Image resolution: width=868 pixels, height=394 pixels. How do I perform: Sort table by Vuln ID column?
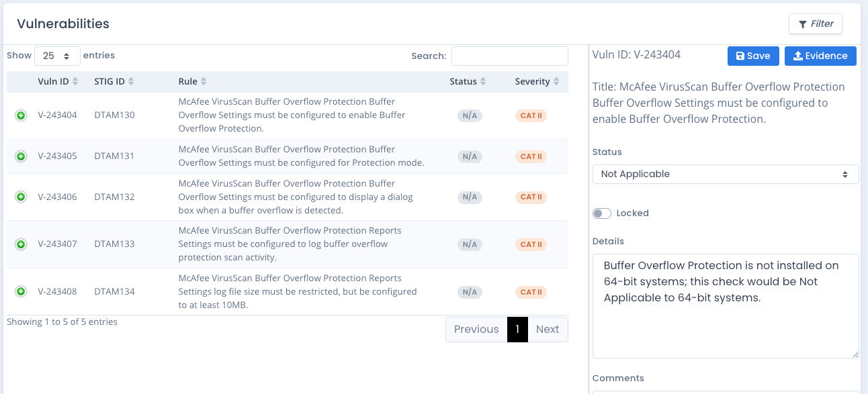point(58,82)
